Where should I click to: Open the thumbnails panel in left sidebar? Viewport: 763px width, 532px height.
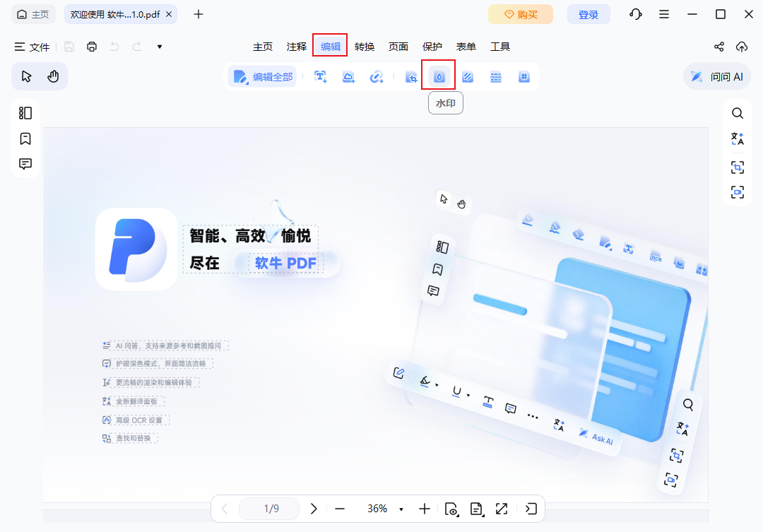click(x=25, y=113)
